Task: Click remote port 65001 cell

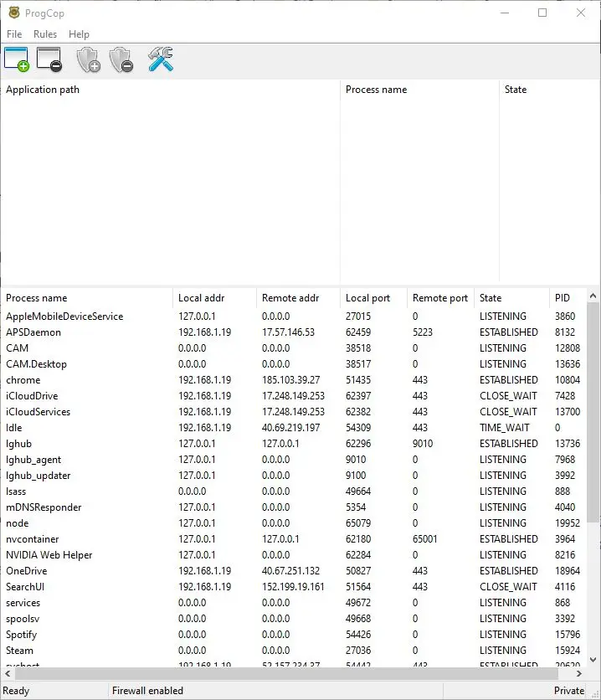Action: tap(424, 539)
